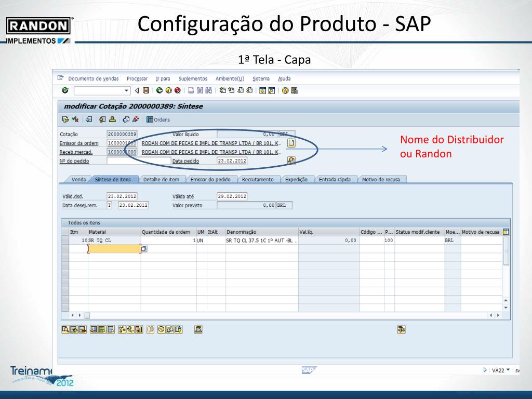Click the Data pedido label link
Viewport: 532px width, 399px height.
(185, 161)
